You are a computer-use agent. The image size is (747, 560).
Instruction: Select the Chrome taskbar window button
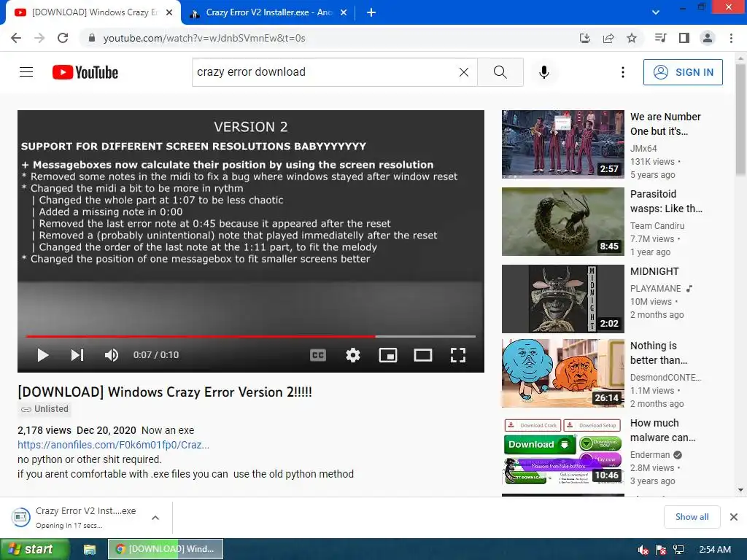pos(166,549)
